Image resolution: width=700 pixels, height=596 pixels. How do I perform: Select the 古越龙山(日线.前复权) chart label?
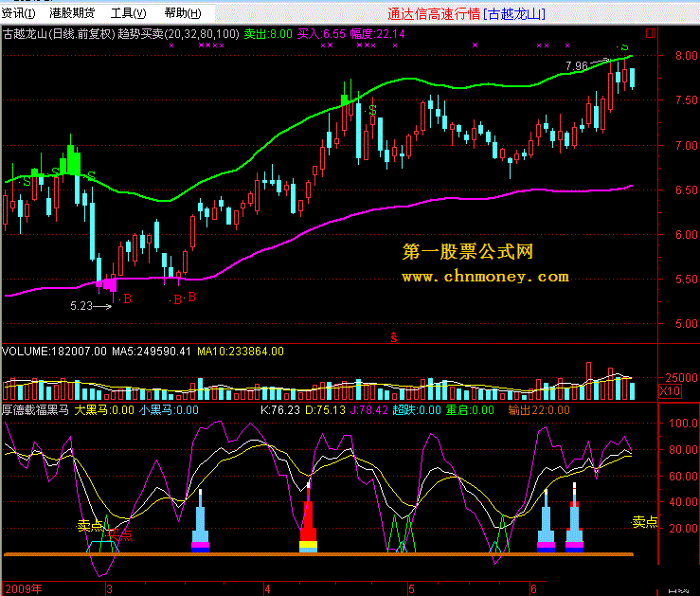[60, 34]
